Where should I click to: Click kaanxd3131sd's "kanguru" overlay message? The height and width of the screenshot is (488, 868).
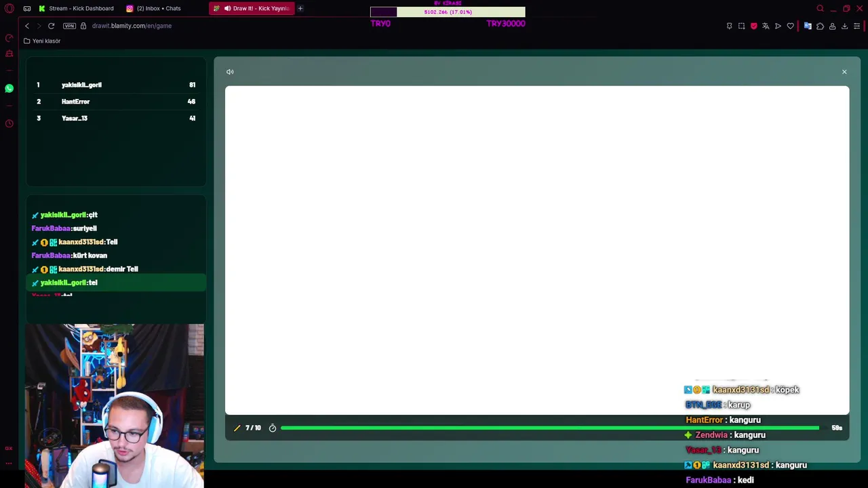click(745, 465)
